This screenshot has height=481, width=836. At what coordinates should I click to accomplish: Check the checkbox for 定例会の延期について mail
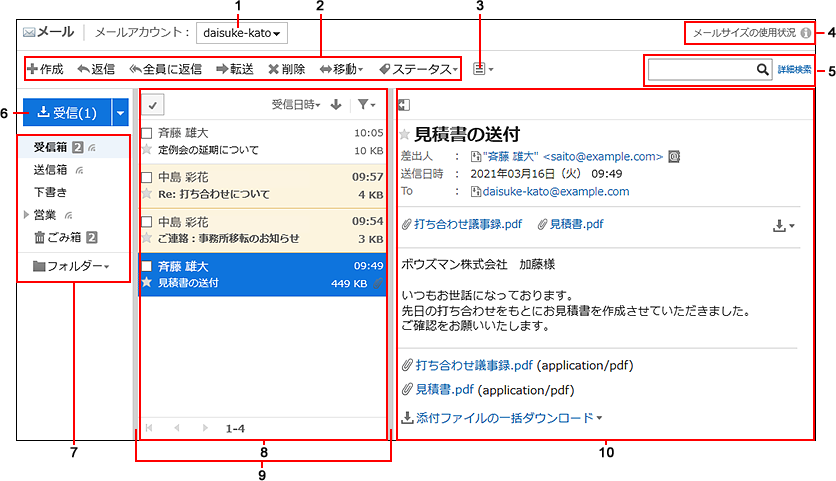click(x=147, y=133)
